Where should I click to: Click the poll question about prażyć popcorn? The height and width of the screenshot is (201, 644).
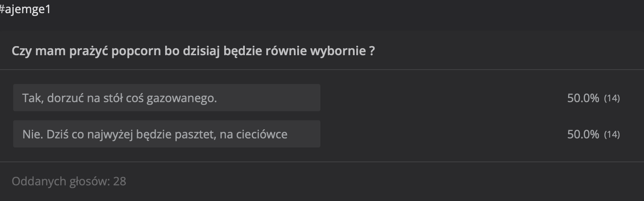click(193, 51)
